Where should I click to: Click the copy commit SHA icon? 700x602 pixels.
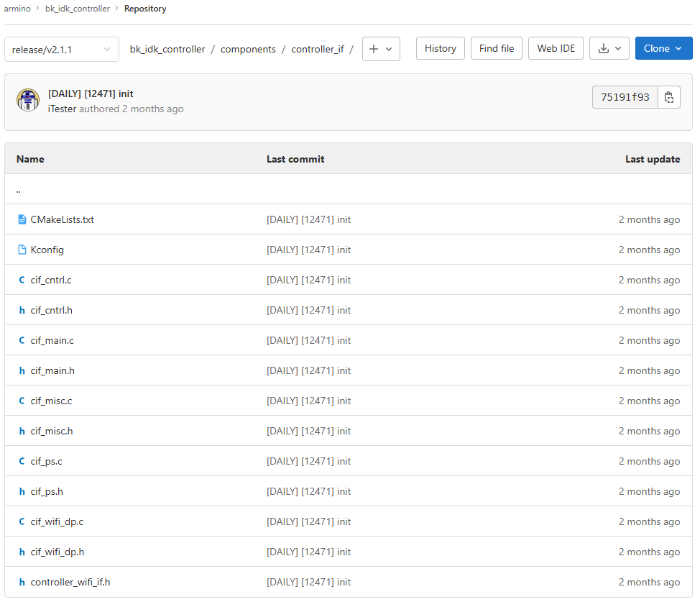pyautogui.click(x=669, y=96)
